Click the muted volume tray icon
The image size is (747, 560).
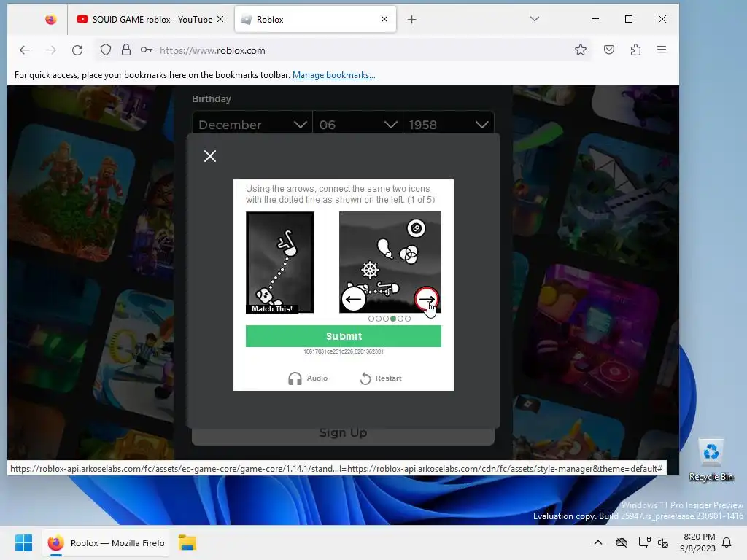tap(663, 542)
